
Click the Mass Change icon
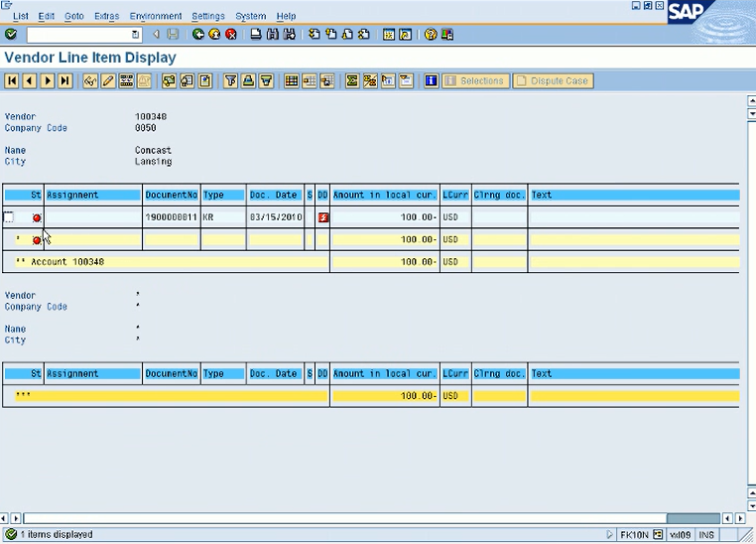(x=126, y=80)
